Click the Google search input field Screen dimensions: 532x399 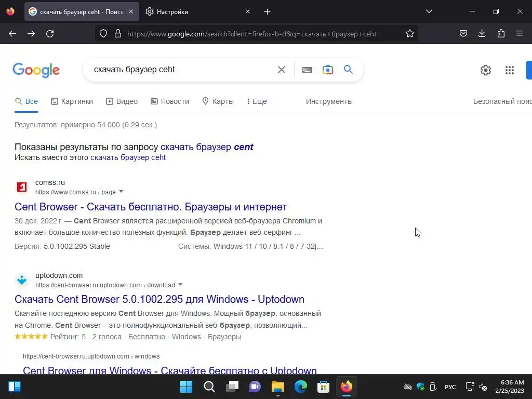(183, 70)
